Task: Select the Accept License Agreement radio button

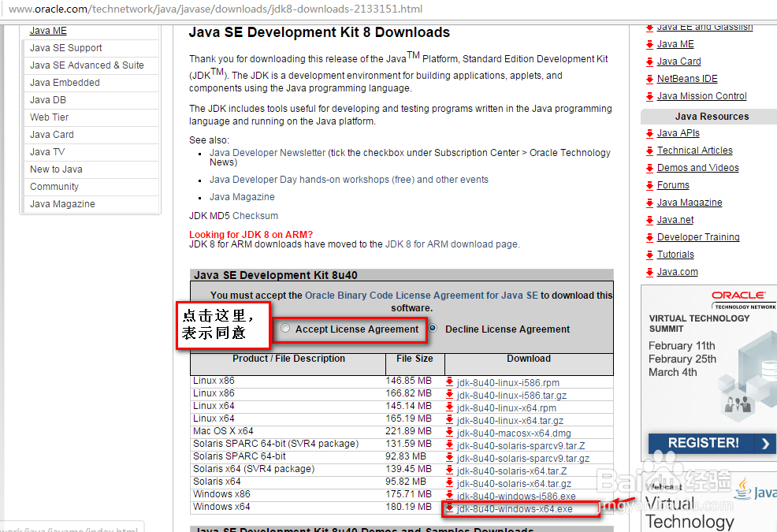Action: tap(285, 328)
